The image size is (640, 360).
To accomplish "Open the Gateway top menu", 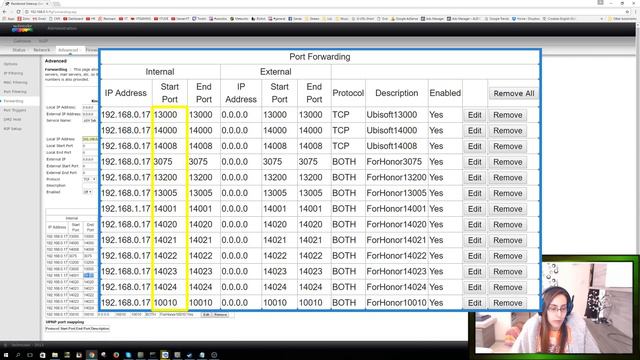I will (22, 41).
